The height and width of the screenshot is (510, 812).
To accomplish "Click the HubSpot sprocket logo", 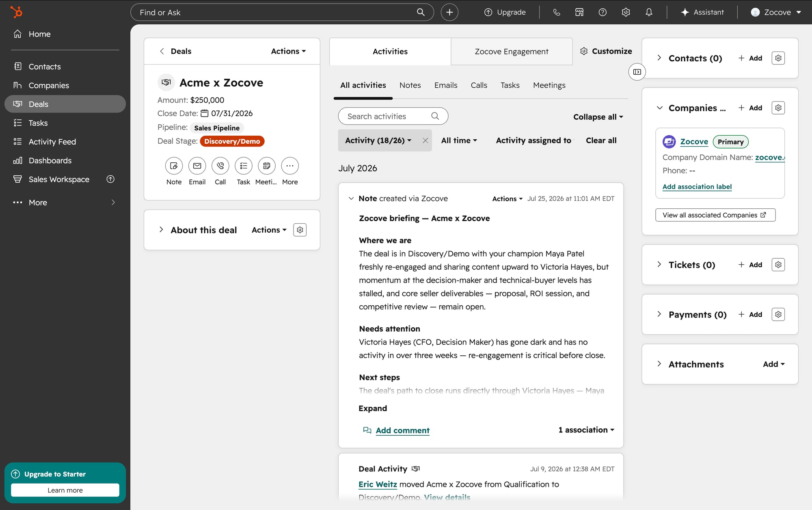I will [x=16, y=12].
